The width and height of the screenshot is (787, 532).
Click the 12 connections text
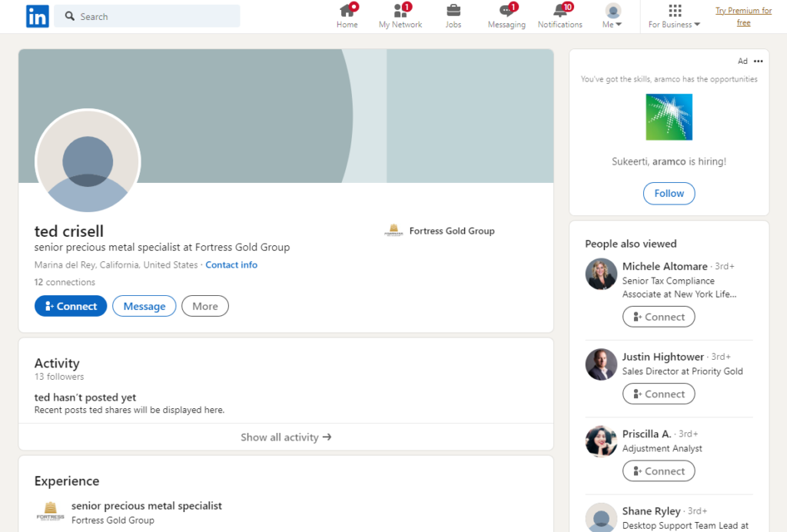[x=65, y=282]
